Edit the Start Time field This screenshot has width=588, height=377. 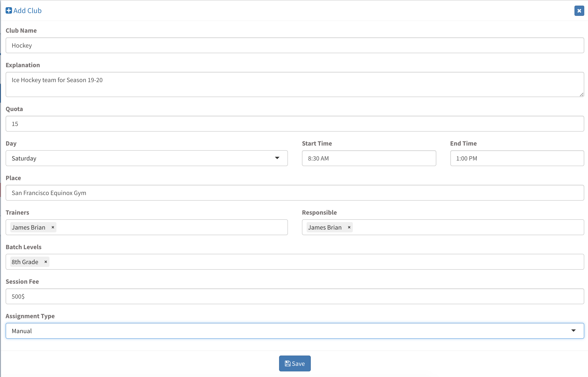pos(369,158)
